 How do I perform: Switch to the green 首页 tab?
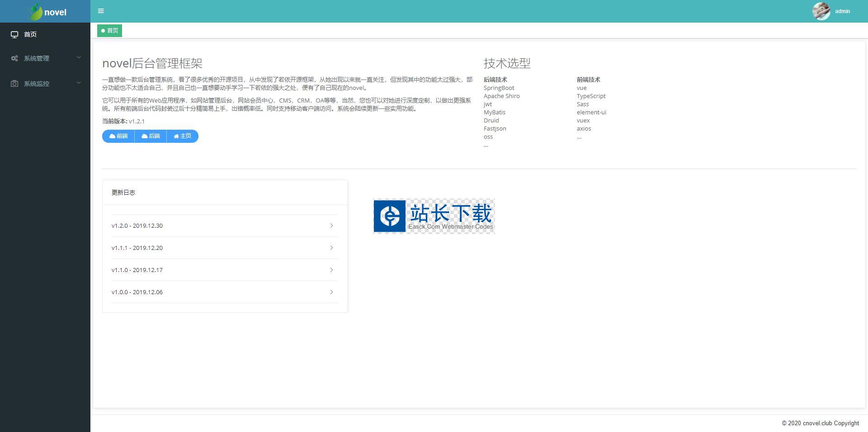(110, 31)
